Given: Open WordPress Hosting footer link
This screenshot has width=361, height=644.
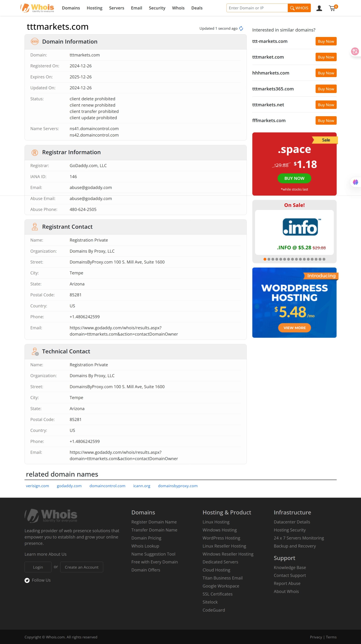Looking at the screenshot, I should pyautogui.click(x=221, y=538).
